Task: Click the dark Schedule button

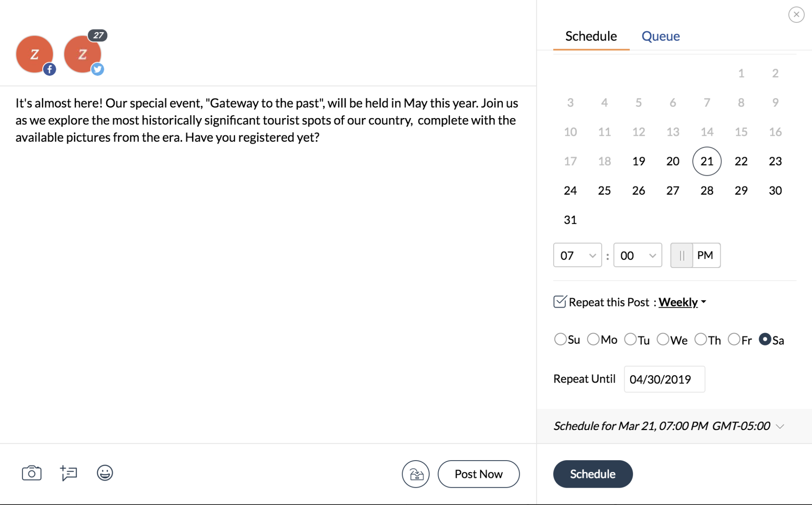Action: [x=593, y=474]
